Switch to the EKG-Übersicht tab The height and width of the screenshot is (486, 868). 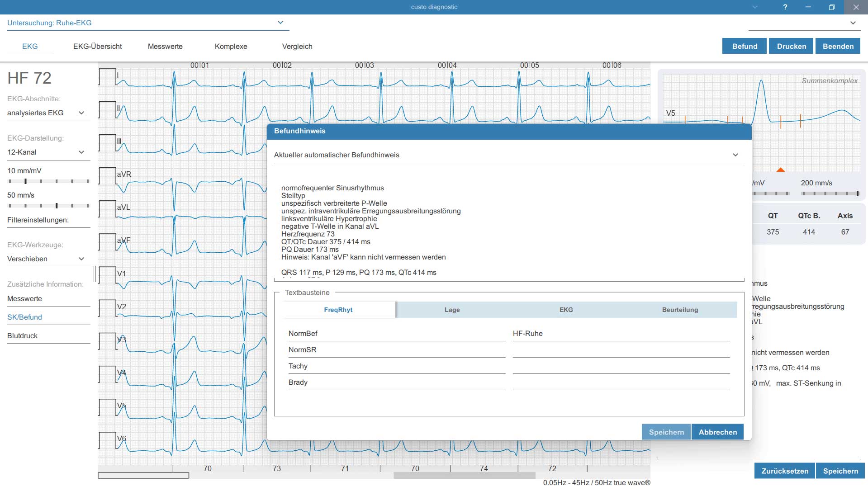pos(98,46)
